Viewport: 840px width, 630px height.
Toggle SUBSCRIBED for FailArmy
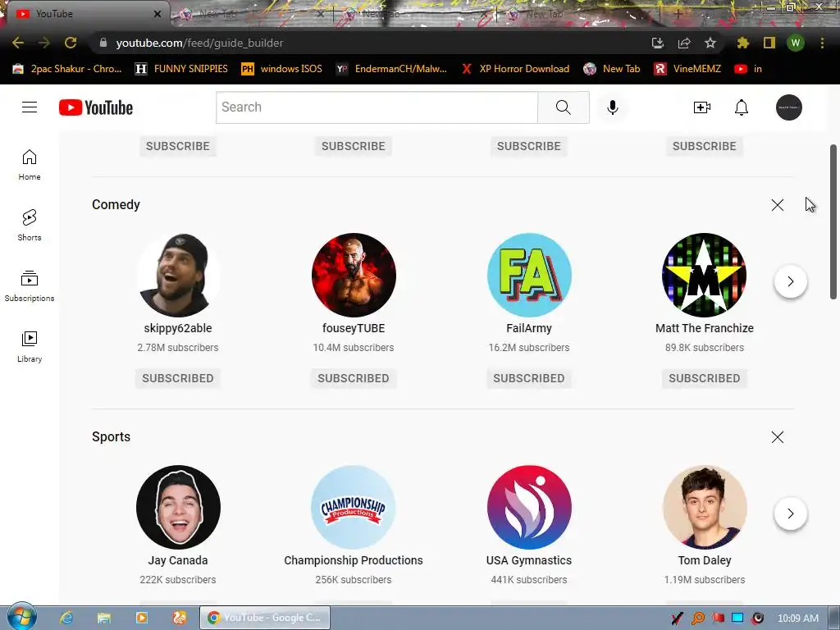(x=529, y=378)
